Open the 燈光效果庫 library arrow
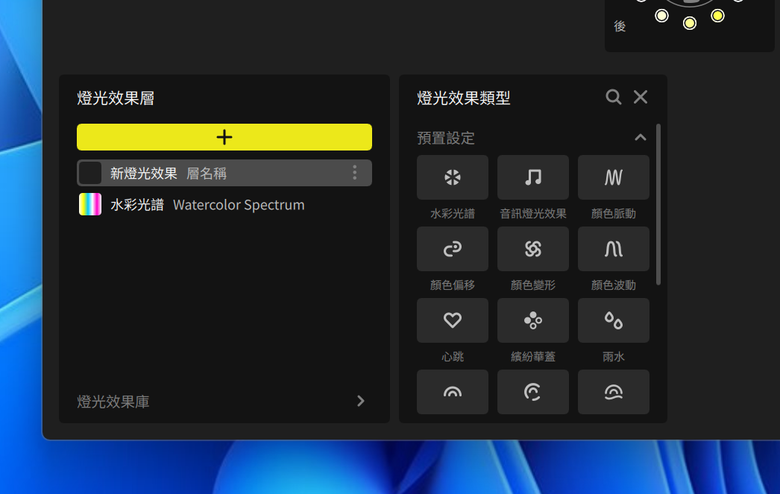The width and height of the screenshot is (780, 494). coord(361,401)
